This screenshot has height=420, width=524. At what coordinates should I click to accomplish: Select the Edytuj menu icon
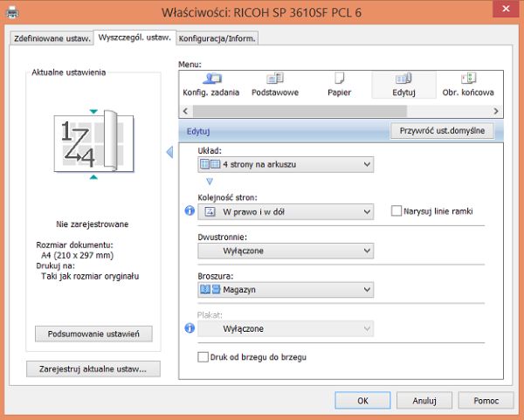point(403,85)
